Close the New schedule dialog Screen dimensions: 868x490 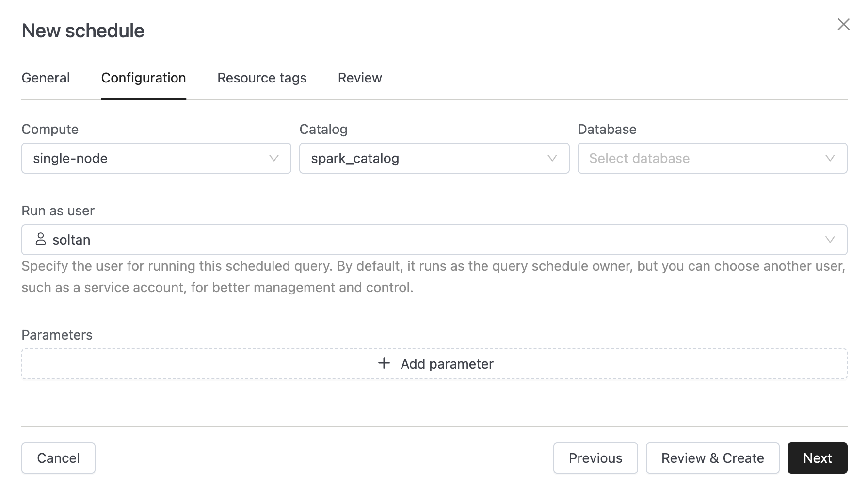843,24
